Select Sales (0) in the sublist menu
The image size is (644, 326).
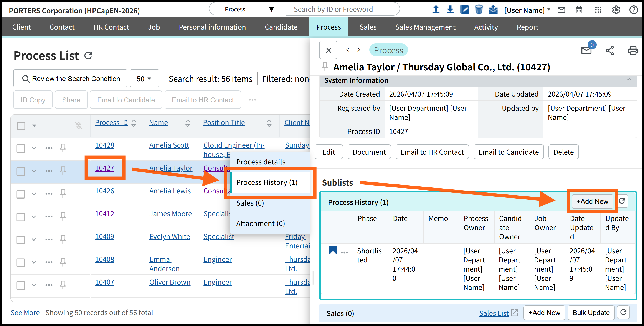[x=250, y=203]
